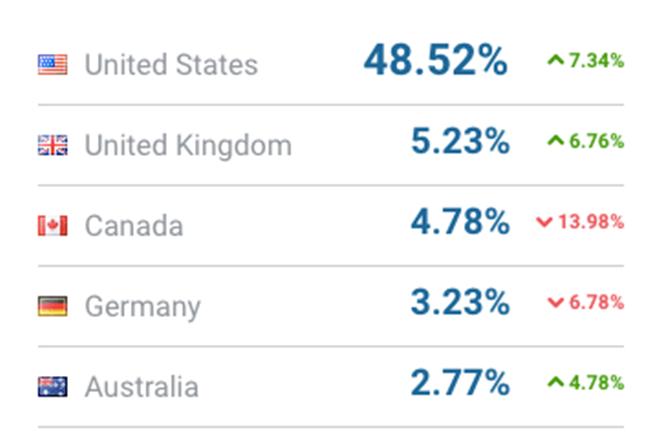Select the Germany country name
The image size is (650, 432).
[142, 306]
